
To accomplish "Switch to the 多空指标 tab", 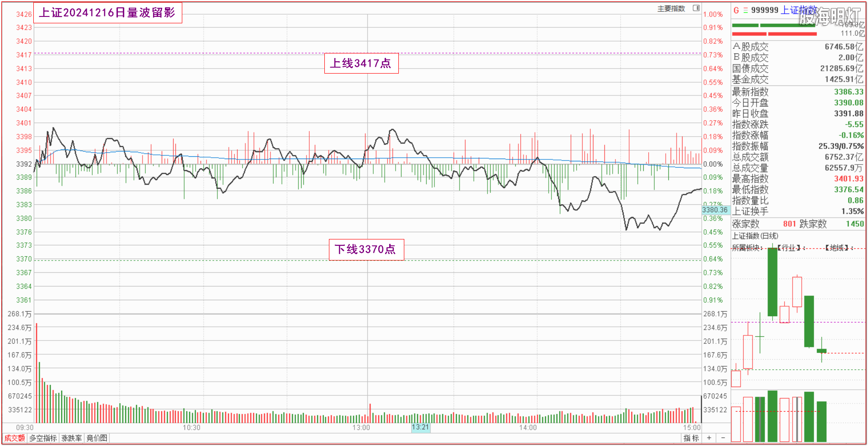I will point(43,438).
